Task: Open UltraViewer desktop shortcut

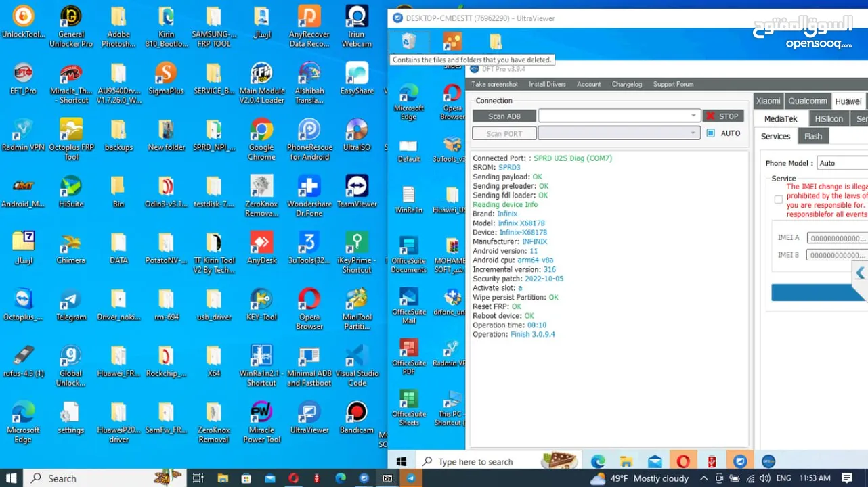Action: [x=309, y=418]
